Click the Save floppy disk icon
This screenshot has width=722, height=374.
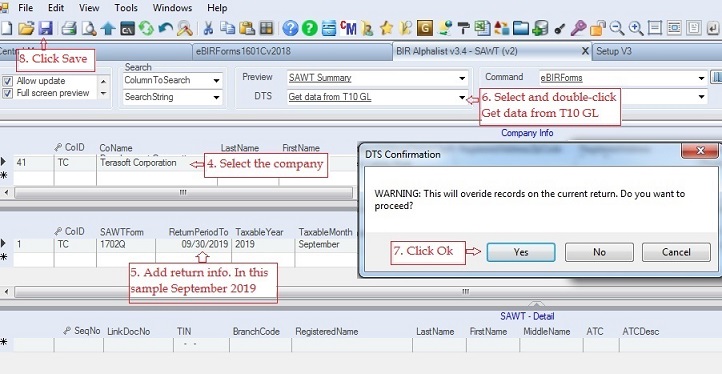[x=45, y=29]
